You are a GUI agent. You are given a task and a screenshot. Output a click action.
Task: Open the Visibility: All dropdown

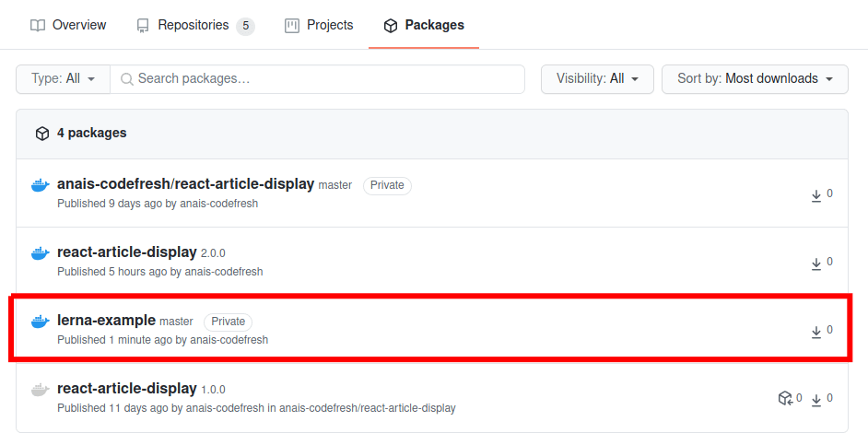coord(597,79)
